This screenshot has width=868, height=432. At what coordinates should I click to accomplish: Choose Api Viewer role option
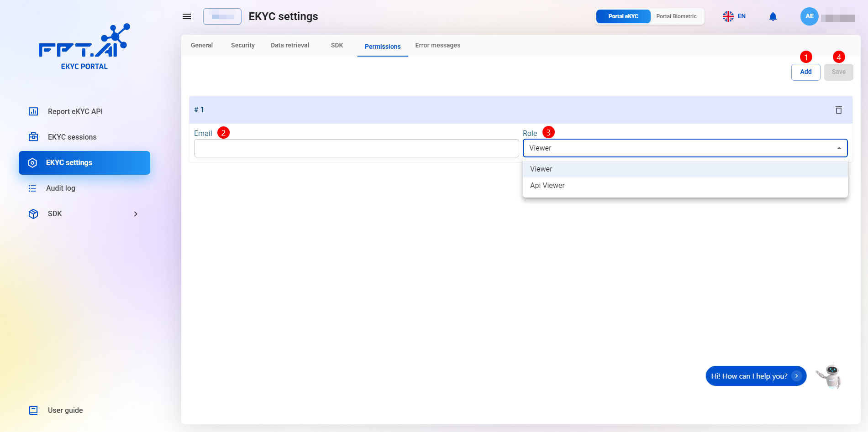point(547,185)
